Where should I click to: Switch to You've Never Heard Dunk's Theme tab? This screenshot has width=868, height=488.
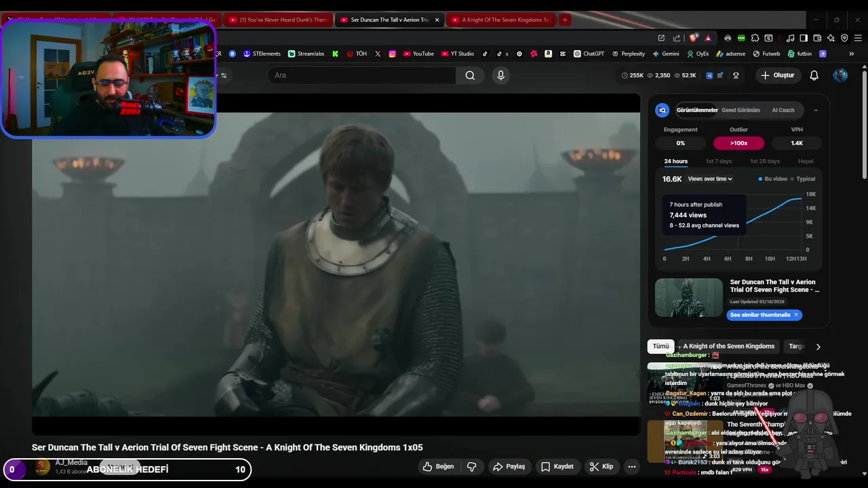279,20
